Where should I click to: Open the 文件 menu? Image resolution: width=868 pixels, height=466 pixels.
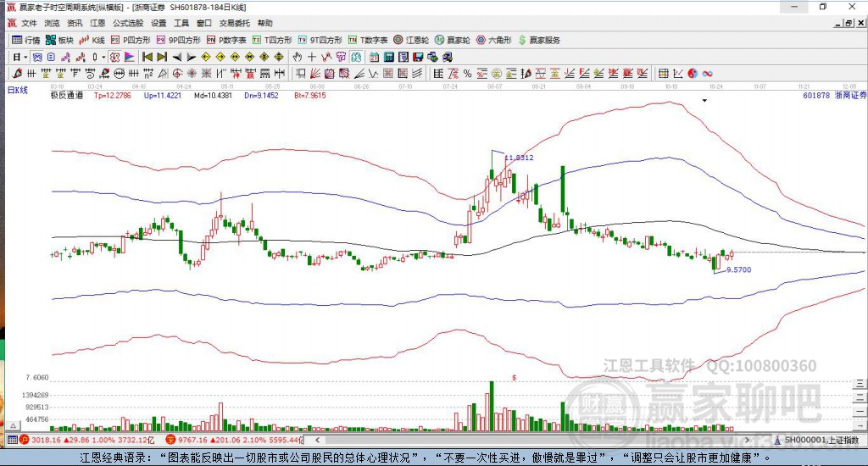point(29,23)
